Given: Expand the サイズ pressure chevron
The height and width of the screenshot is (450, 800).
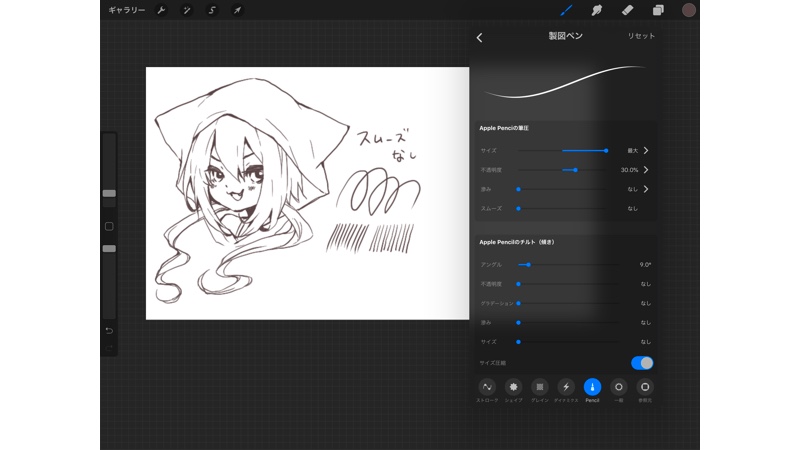Looking at the screenshot, I should coord(646,150).
